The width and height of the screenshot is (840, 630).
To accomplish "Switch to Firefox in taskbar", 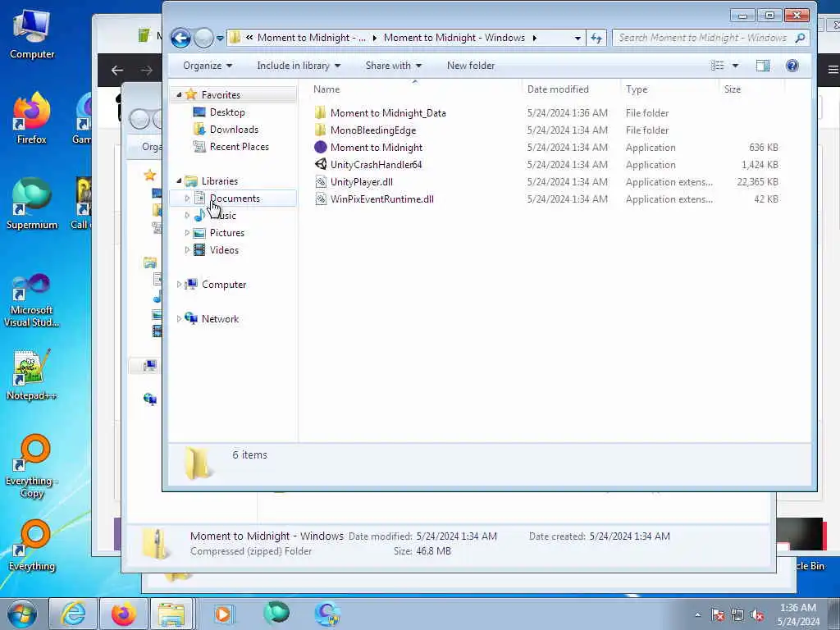I will tap(123, 614).
